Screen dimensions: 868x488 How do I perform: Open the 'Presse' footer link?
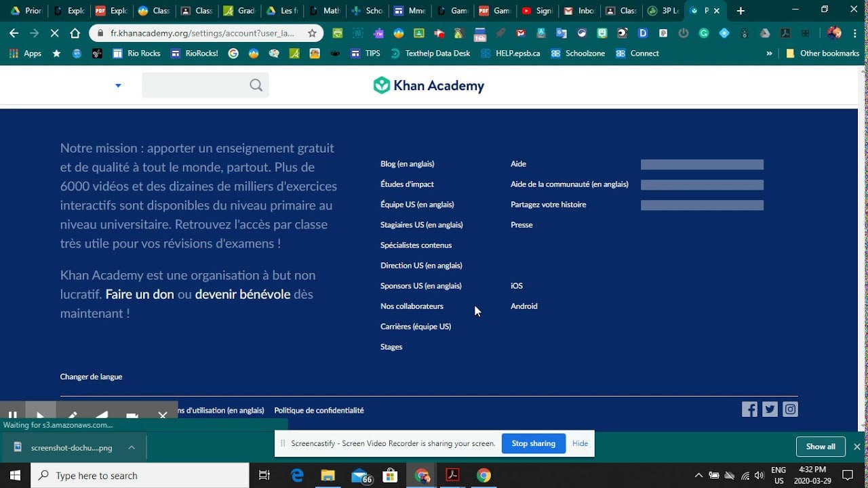point(521,225)
